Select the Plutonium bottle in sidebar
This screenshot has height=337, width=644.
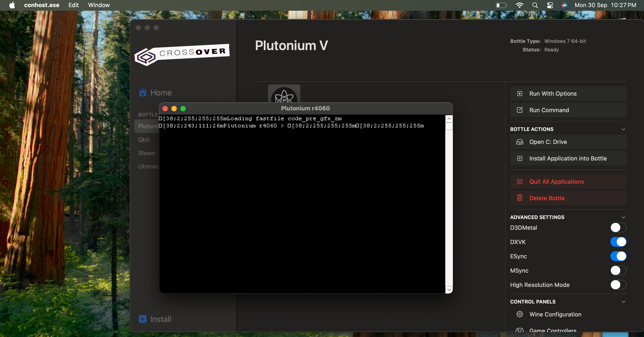[x=148, y=126]
